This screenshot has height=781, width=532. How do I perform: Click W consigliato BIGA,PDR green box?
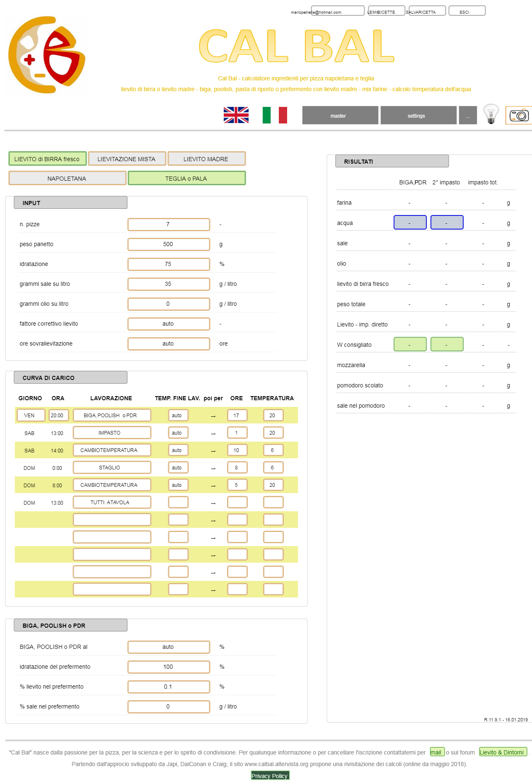(410, 344)
